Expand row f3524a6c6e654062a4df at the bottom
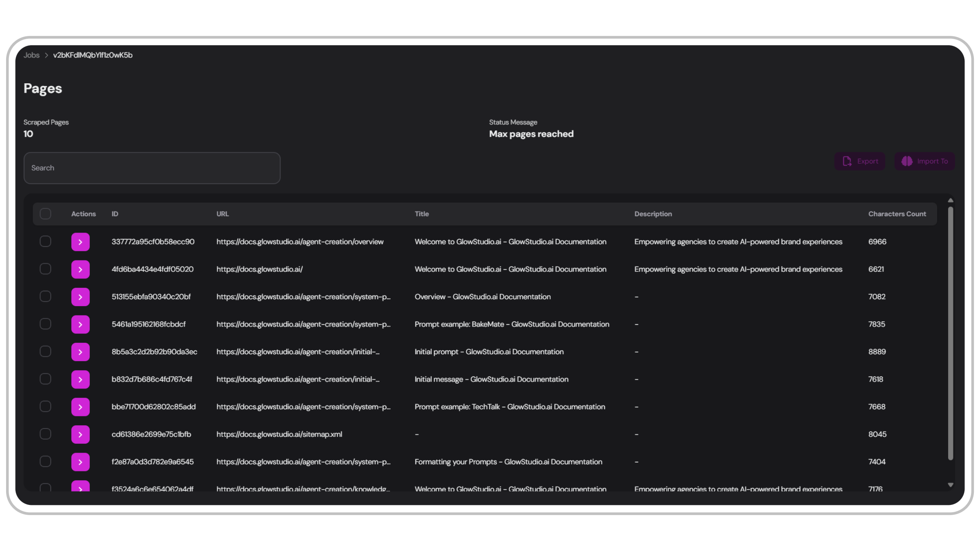The height and width of the screenshot is (551, 980). pos(80,489)
